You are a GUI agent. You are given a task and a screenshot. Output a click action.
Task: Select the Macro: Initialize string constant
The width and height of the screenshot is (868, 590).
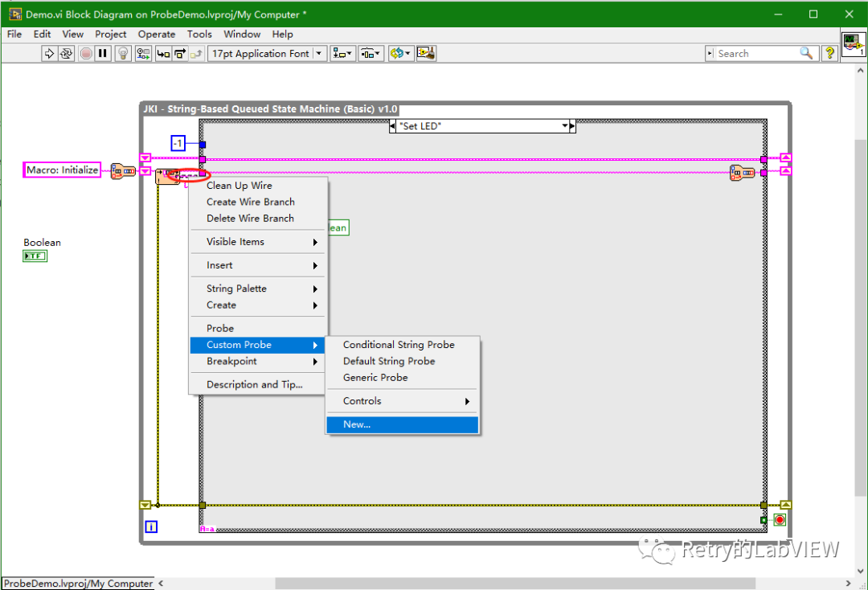[62, 170]
